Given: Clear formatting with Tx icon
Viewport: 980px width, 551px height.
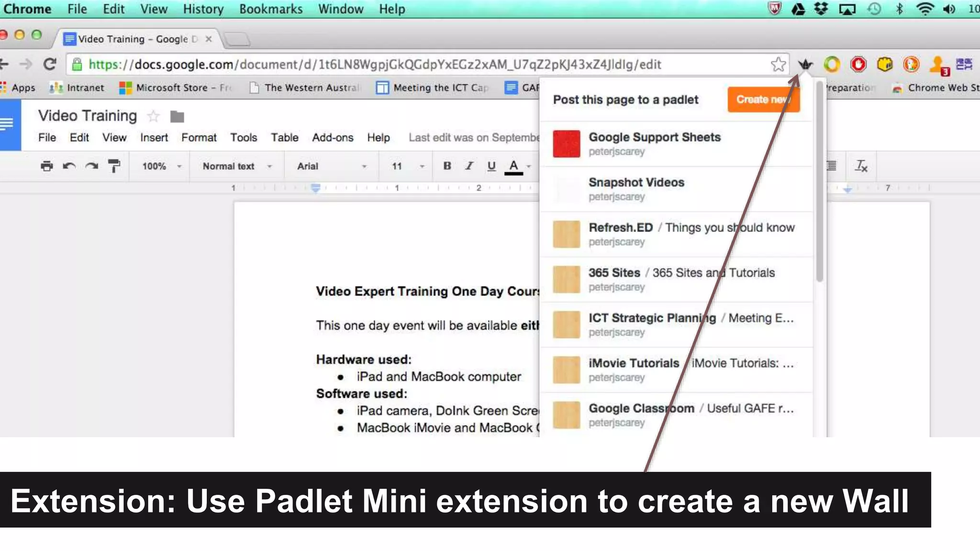Looking at the screenshot, I should pyautogui.click(x=861, y=166).
